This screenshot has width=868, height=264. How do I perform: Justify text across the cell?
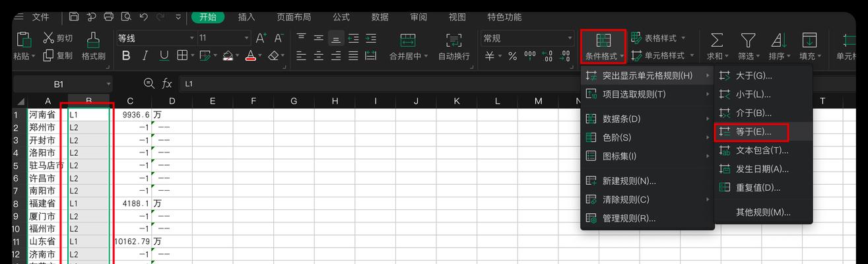click(353, 56)
